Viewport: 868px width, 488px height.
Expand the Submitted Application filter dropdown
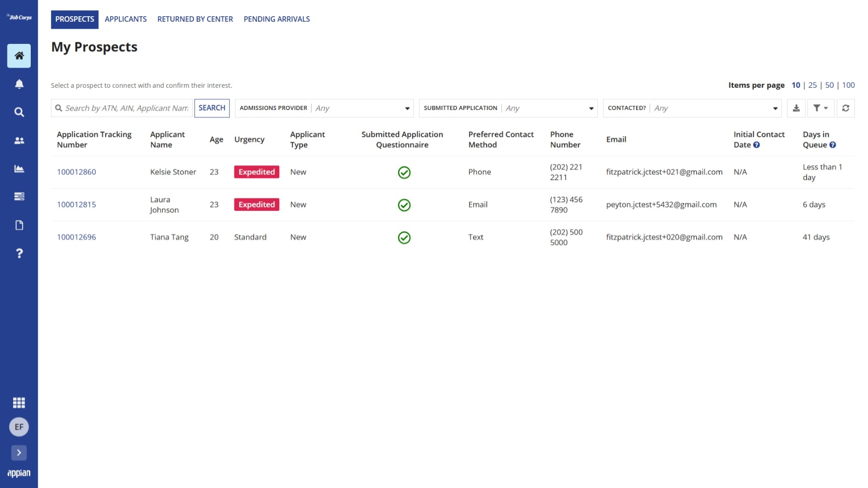(x=508, y=108)
